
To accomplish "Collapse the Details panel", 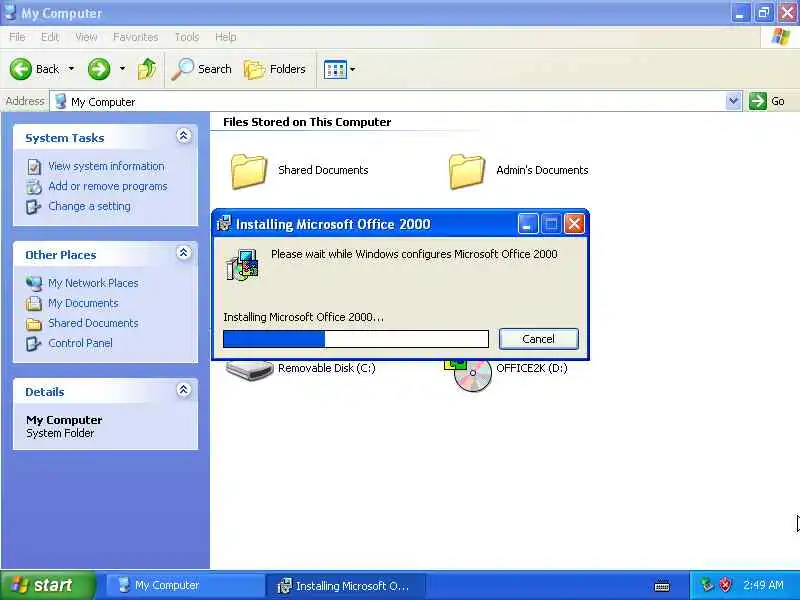I will coord(184,390).
